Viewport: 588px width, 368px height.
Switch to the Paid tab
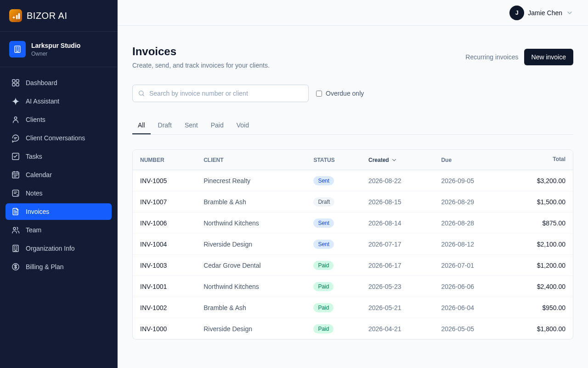[217, 125]
